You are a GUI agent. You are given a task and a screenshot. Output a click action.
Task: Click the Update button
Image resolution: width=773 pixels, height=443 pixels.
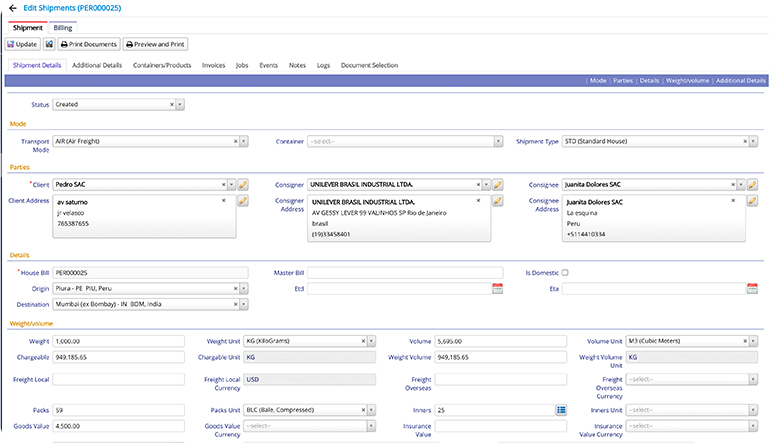tap(22, 44)
